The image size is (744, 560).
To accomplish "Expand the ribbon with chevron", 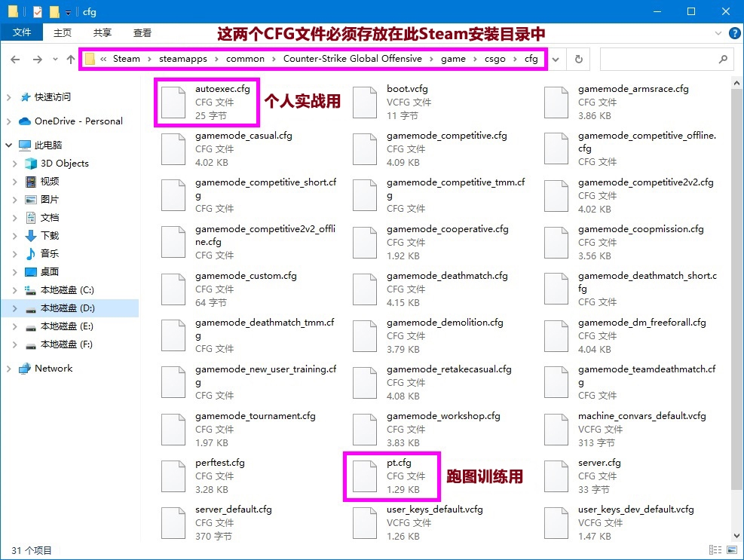I will [x=718, y=32].
